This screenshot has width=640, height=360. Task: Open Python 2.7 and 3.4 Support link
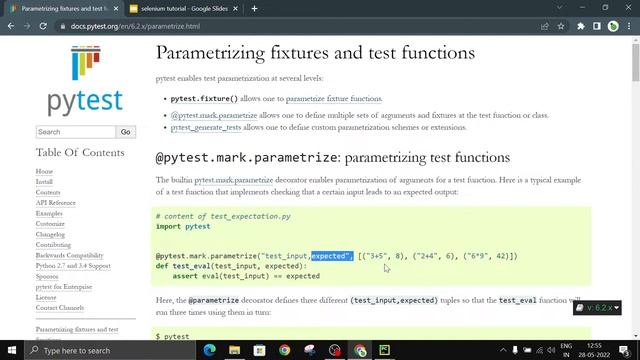click(x=73, y=266)
